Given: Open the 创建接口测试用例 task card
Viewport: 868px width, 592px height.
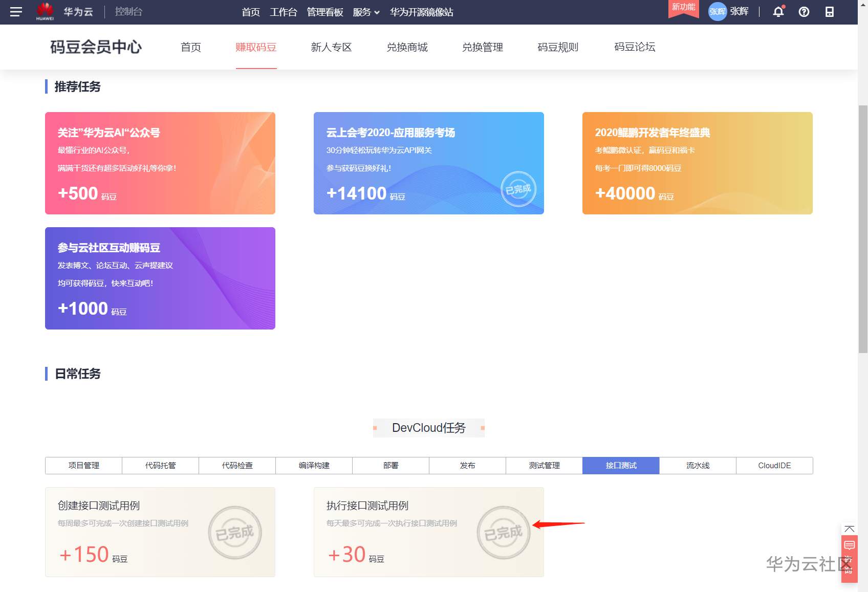Looking at the screenshot, I should [x=160, y=532].
